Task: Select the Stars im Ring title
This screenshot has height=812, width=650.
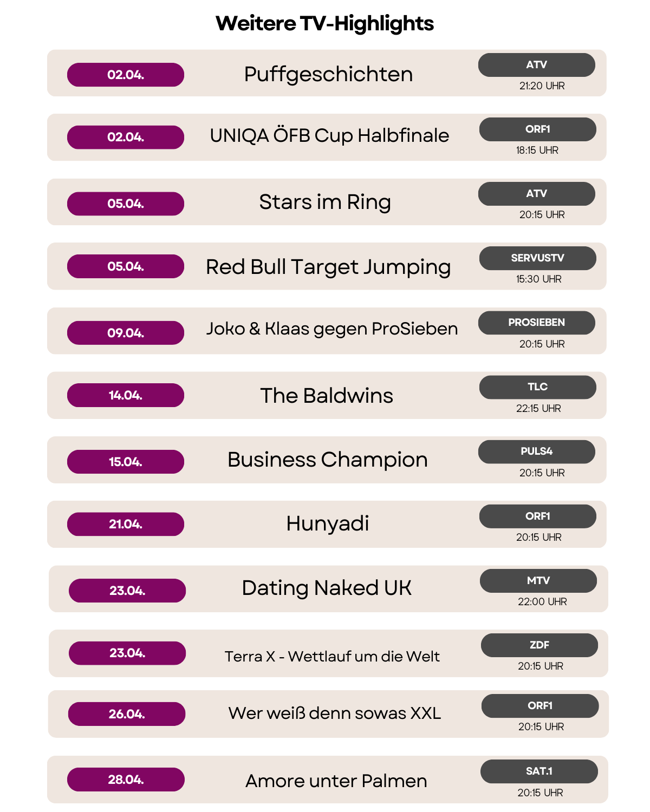Action: [x=325, y=202]
